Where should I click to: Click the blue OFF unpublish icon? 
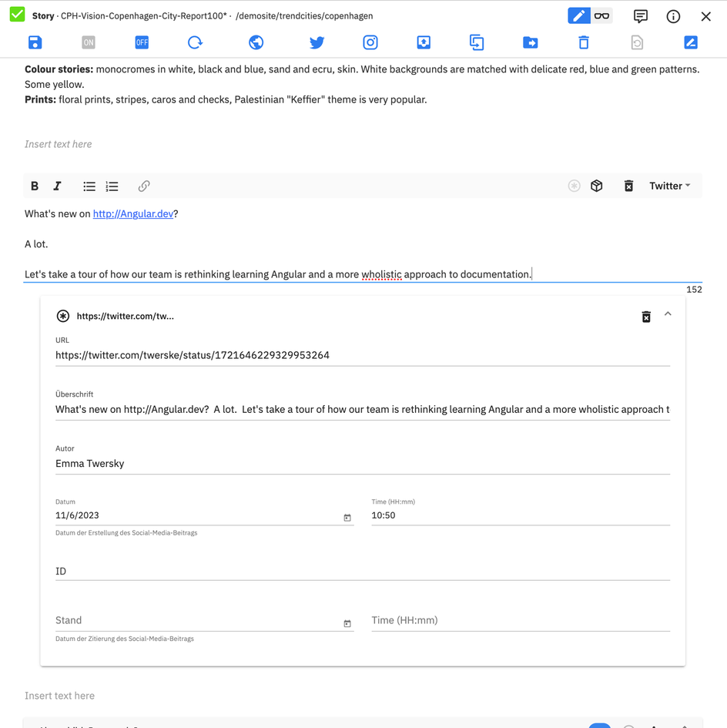click(142, 42)
